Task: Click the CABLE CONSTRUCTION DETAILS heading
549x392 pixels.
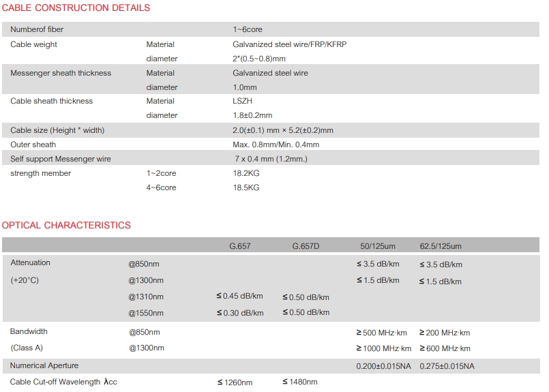Action: 76,8
